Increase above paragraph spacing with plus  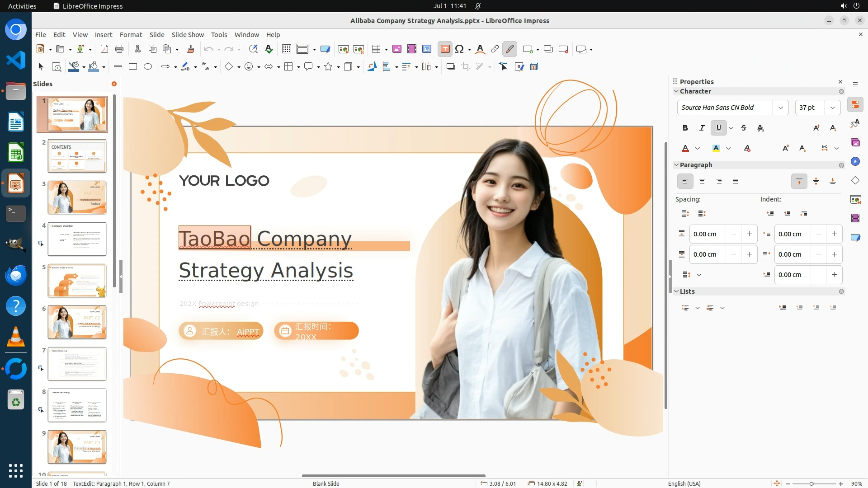pyautogui.click(x=749, y=234)
